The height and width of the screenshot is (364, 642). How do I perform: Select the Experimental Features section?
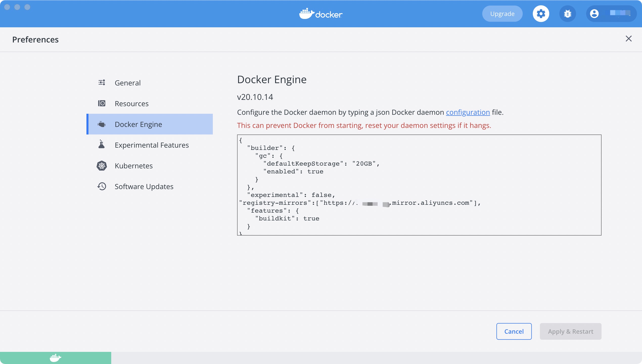pyautogui.click(x=152, y=145)
